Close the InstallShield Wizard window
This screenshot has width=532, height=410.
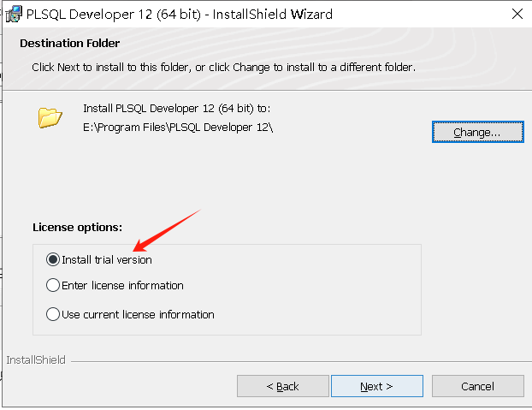point(516,15)
